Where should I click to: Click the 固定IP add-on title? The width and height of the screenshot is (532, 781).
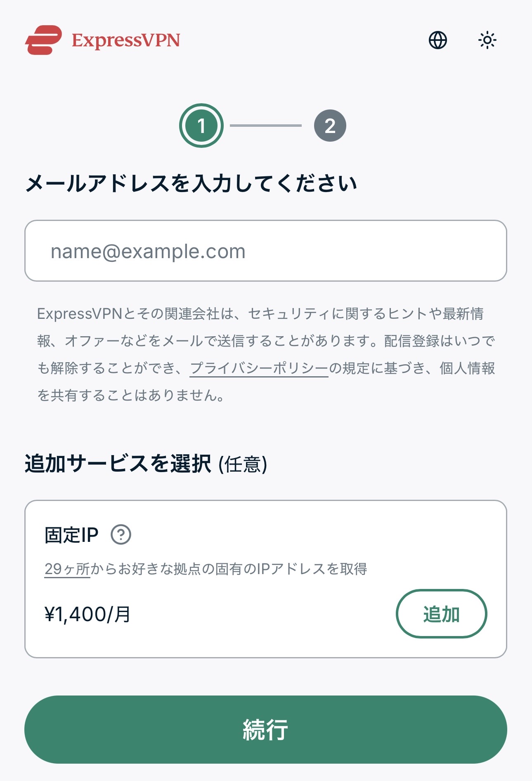(x=71, y=535)
